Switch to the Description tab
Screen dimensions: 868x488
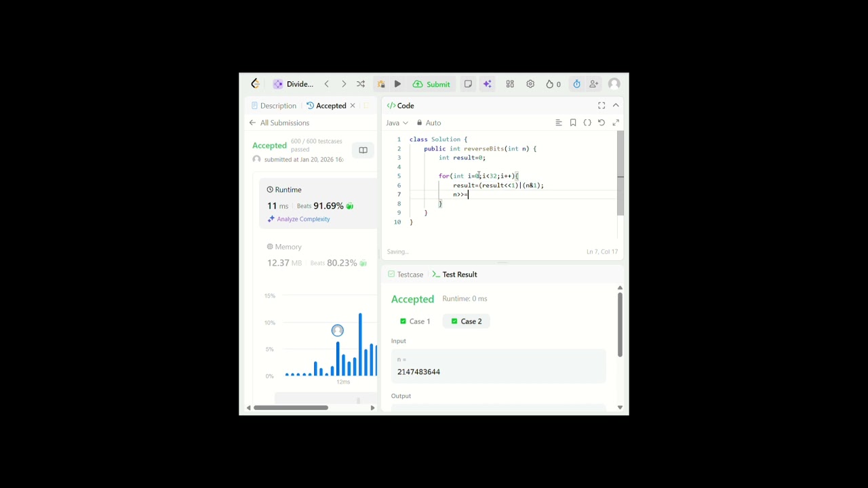(274, 106)
